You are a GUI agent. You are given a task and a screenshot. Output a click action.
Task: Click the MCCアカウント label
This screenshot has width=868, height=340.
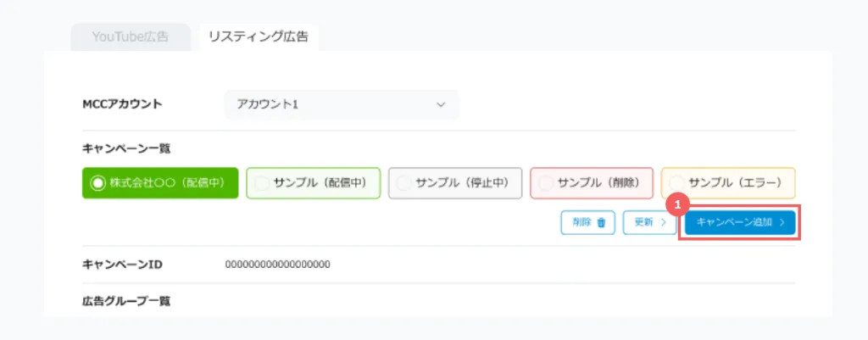coord(122,104)
